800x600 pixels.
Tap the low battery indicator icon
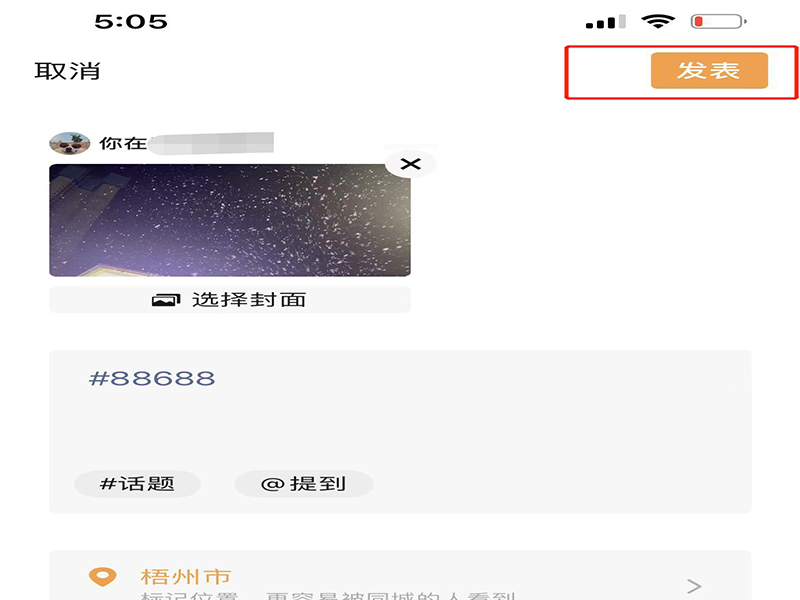[x=719, y=21]
